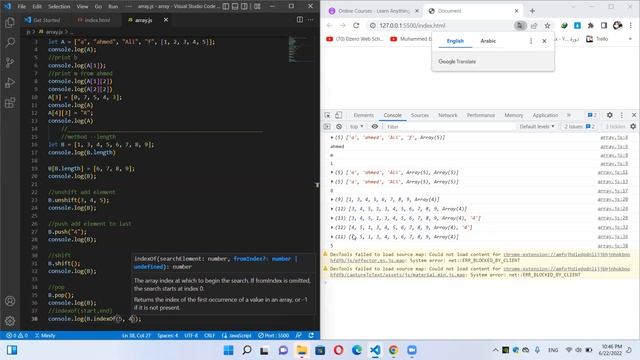Close the Google Translate popup
The width and height of the screenshot is (640, 360).
click(544, 41)
